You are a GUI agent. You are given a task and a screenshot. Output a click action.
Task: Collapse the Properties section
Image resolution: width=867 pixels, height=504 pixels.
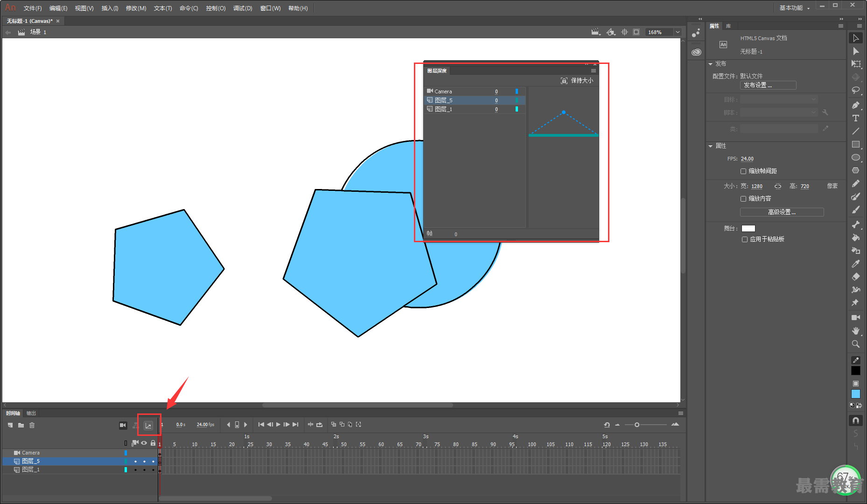pyautogui.click(x=710, y=146)
